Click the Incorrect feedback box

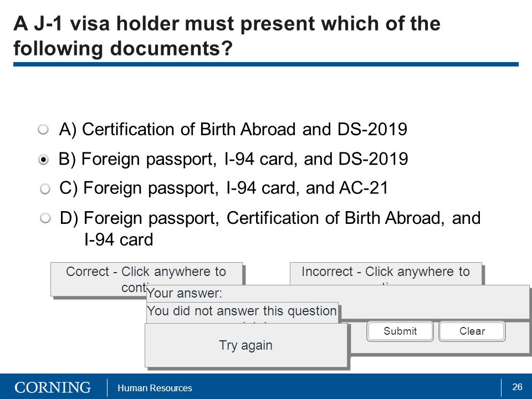(x=386, y=274)
